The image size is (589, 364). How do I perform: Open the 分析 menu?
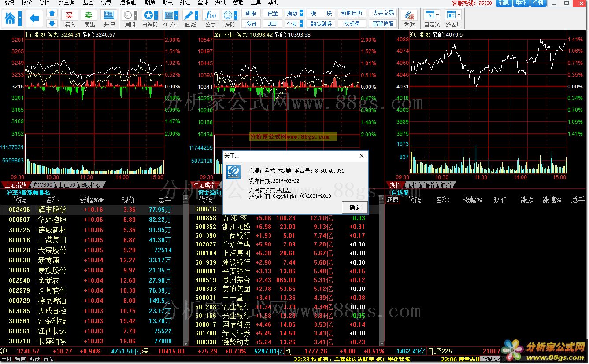(x=44, y=3)
